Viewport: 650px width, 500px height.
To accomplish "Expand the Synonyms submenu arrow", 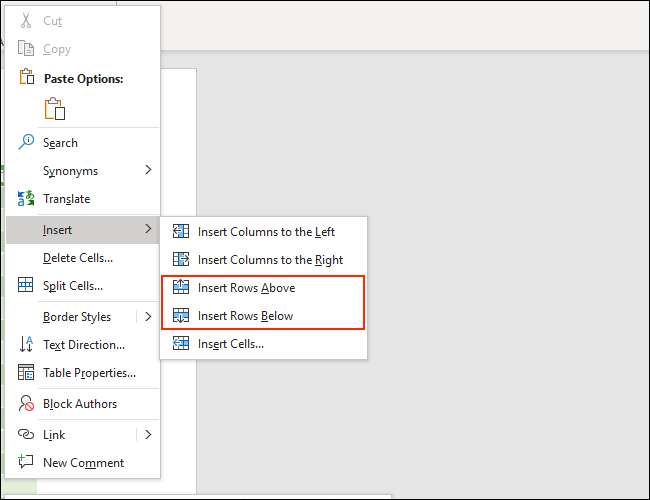I will (x=148, y=170).
